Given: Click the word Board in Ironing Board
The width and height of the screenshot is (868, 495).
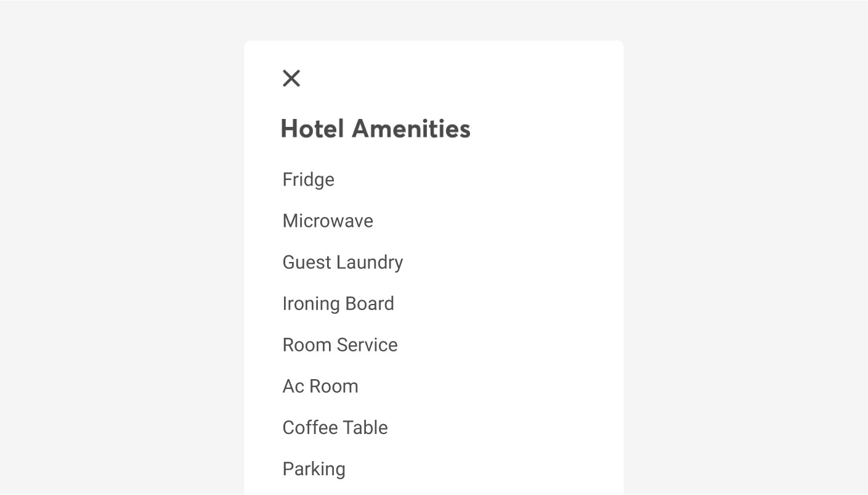Looking at the screenshot, I should pos(369,303).
